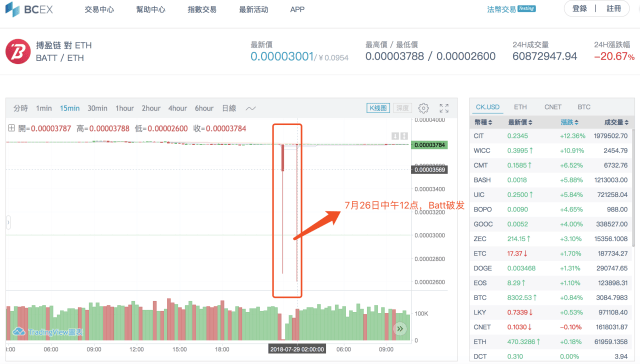Expand the chart legend plus box
The width and height of the screenshot is (640, 364).
[11, 128]
